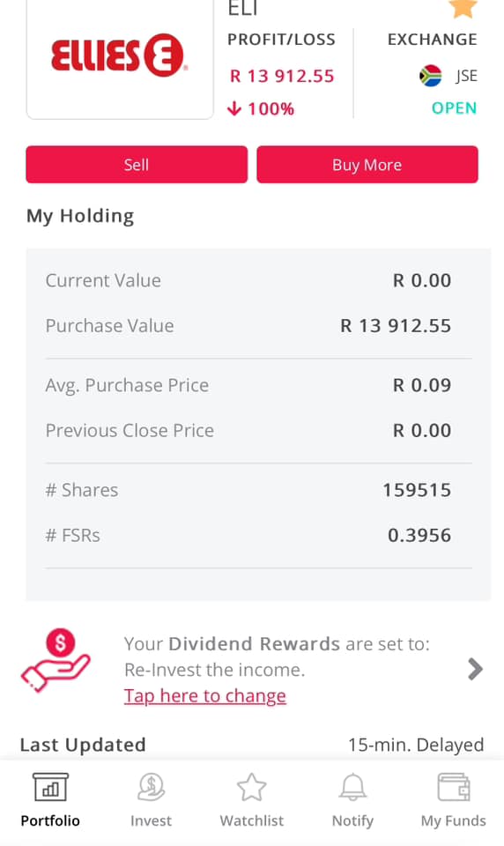Tap the Portfolio chart icon
The image size is (504, 846).
[50, 787]
